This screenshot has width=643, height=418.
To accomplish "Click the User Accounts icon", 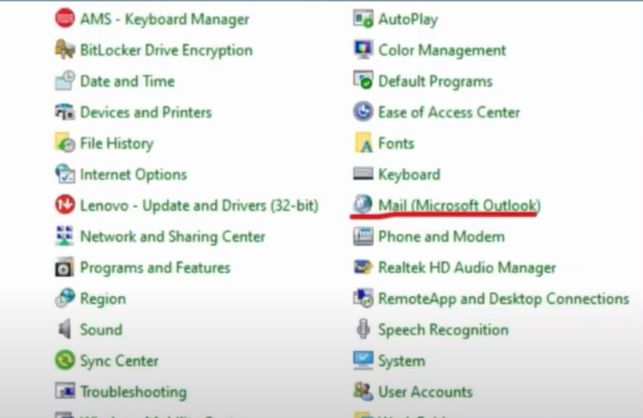I will pos(363,391).
